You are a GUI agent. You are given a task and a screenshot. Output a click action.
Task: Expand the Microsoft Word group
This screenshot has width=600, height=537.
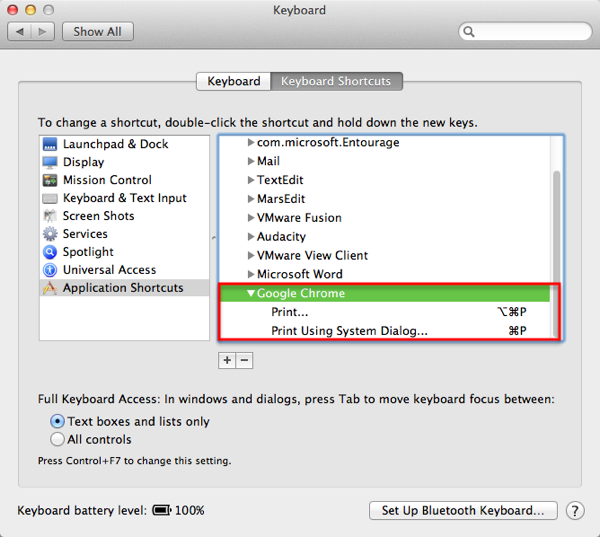click(251, 274)
